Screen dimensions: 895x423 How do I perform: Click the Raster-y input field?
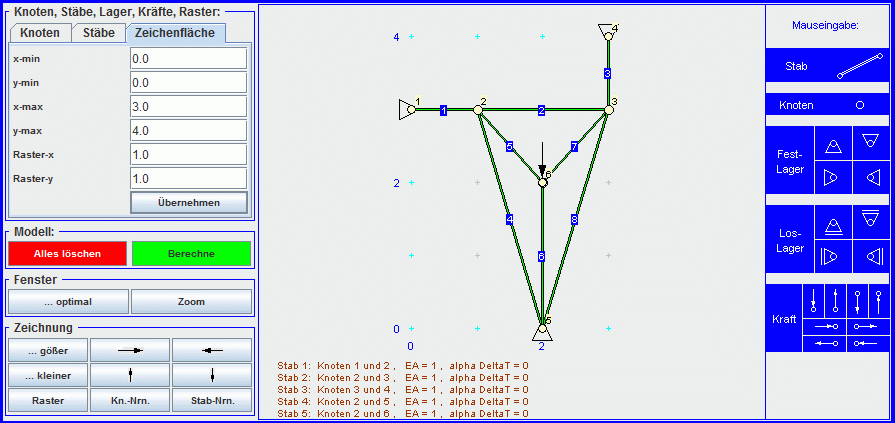click(x=188, y=178)
